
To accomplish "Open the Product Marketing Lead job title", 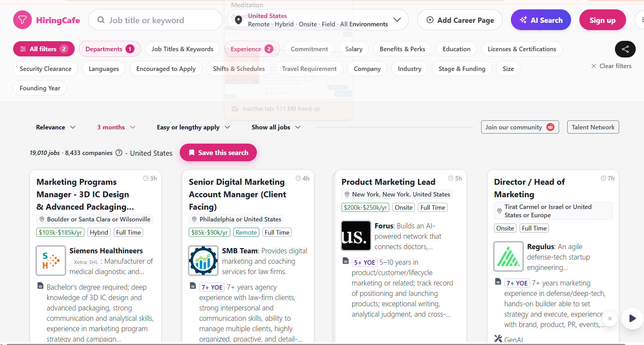I will (388, 182).
